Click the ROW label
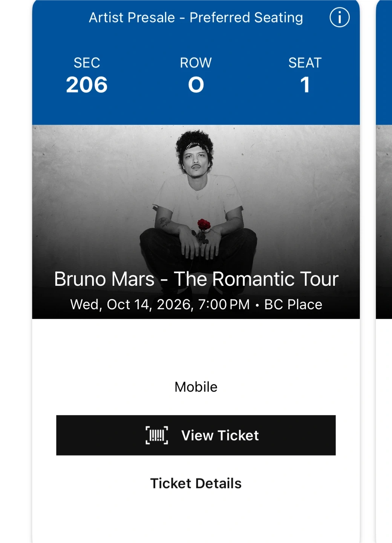The image size is (392, 543). [196, 63]
